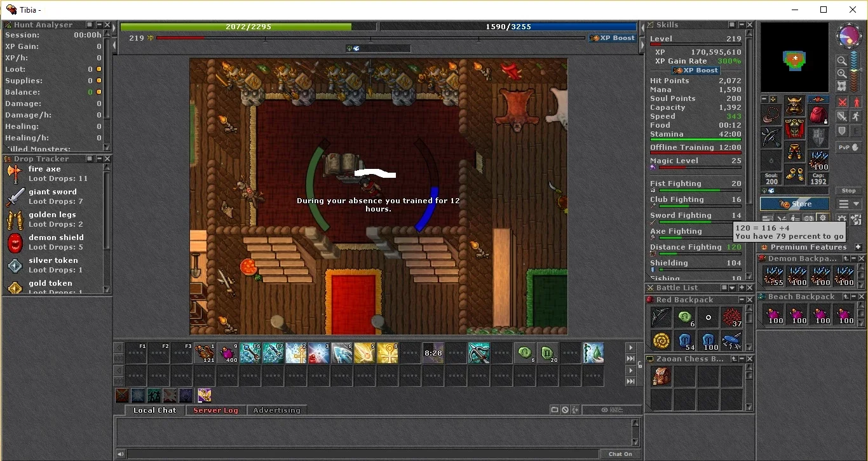
Task: Expand the Premium Features plus button
Action: pyautogui.click(x=858, y=247)
